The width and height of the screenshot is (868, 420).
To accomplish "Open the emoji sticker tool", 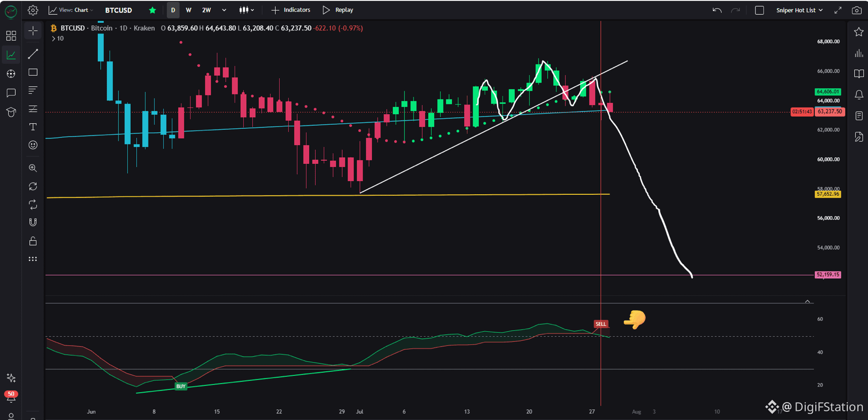I will 33,145.
